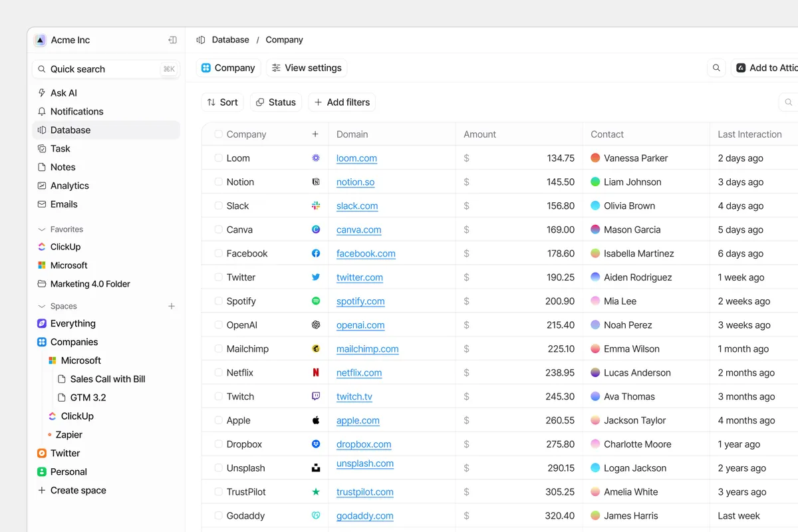Open the Emails section
This screenshot has height=532, width=798.
(64, 204)
